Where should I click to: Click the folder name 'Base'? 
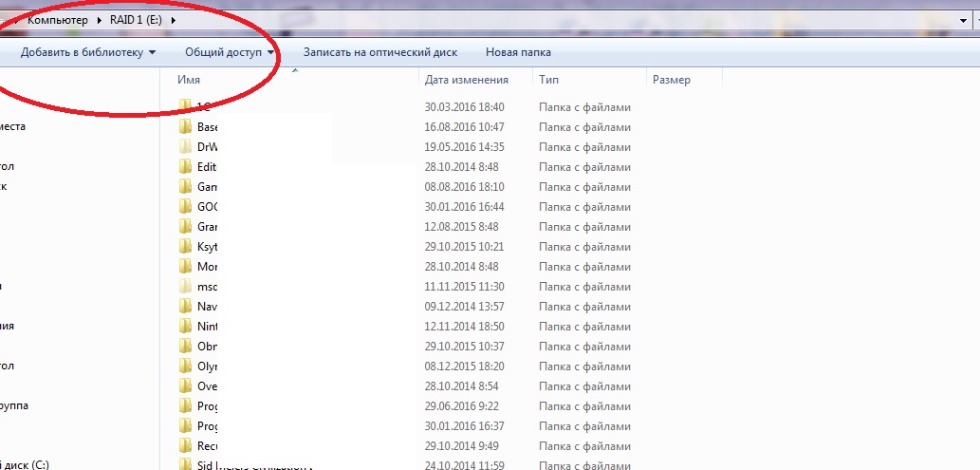(208, 127)
